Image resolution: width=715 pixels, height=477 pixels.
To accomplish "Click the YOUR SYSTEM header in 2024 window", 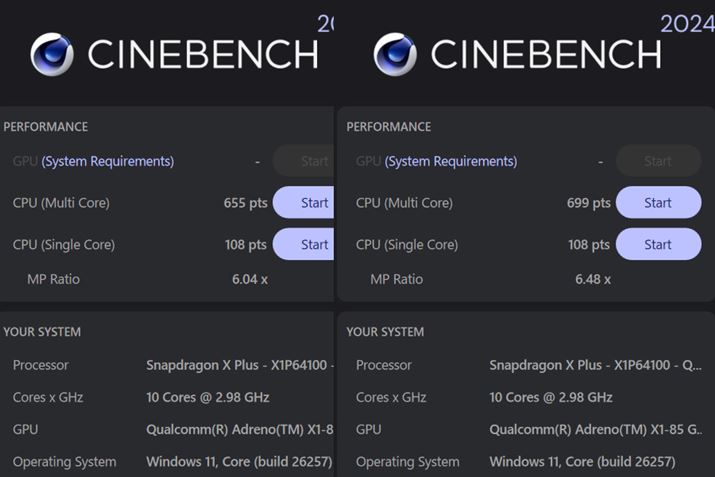I will coord(385,332).
